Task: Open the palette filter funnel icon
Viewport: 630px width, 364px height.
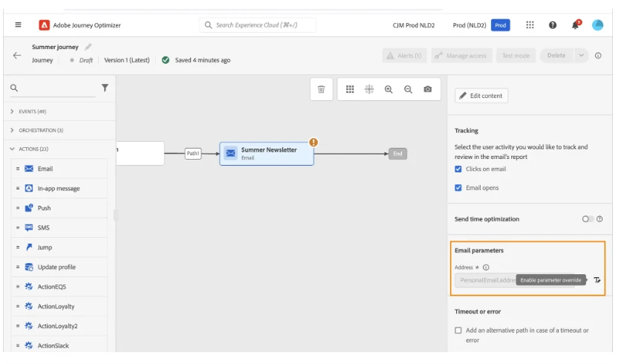Action: pyautogui.click(x=105, y=88)
